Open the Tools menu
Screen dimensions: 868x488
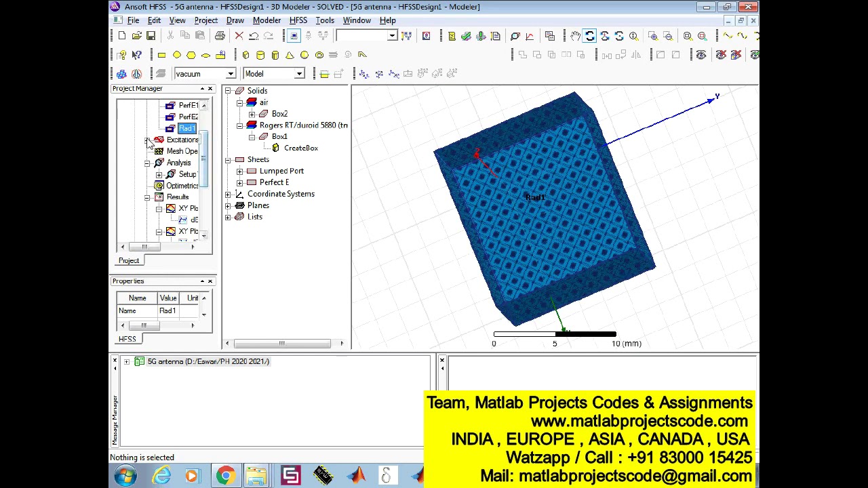point(325,20)
